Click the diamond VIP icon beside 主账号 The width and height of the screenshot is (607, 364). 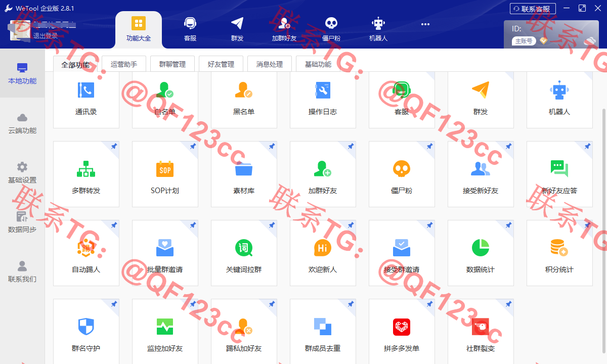click(543, 41)
